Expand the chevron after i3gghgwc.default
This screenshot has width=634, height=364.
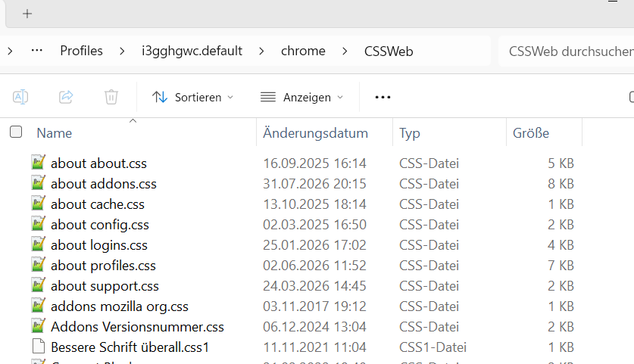coord(261,51)
